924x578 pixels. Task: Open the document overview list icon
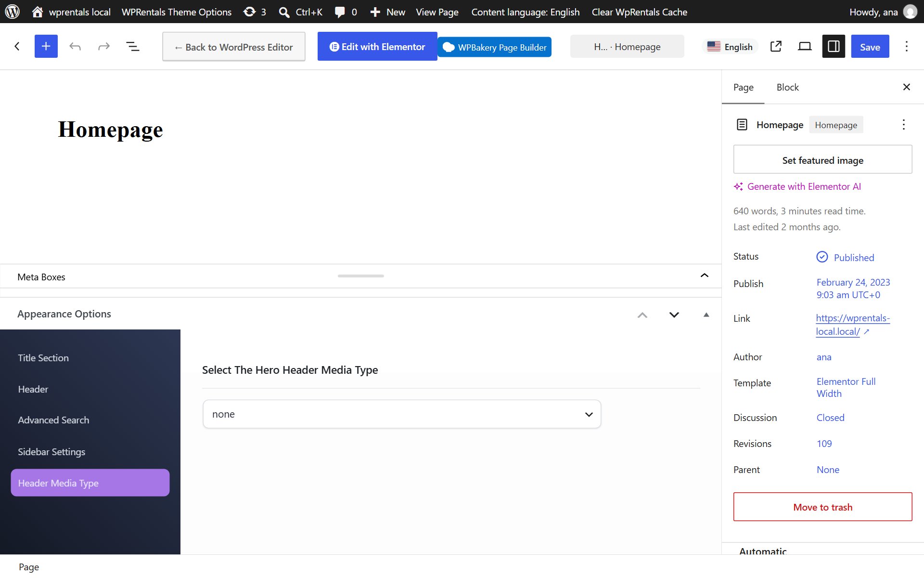[x=133, y=46]
